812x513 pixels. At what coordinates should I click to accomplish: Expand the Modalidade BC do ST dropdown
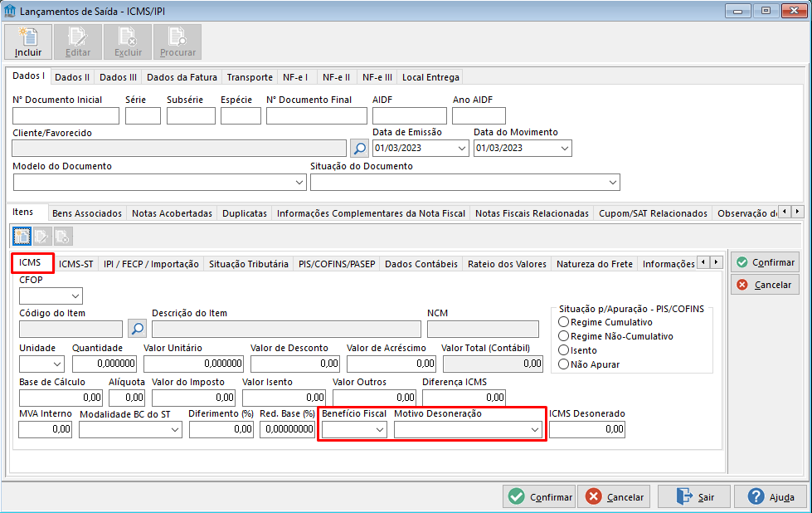(x=175, y=429)
